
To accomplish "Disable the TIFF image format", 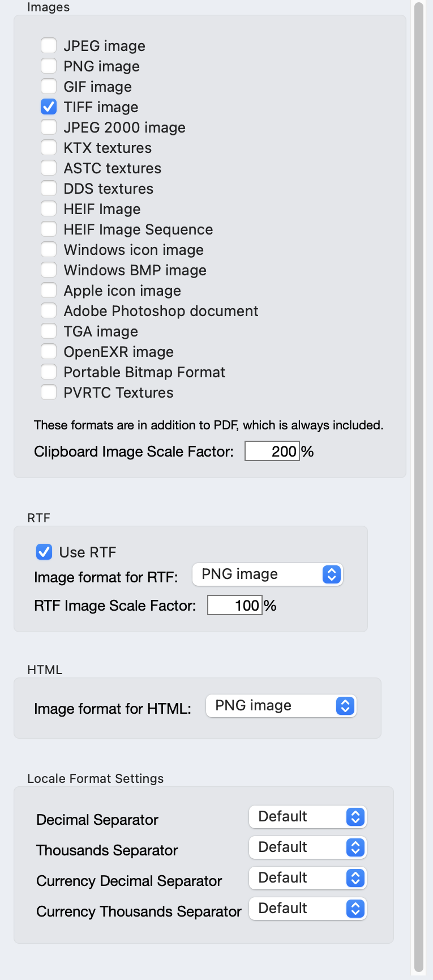I will (x=49, y=107).
